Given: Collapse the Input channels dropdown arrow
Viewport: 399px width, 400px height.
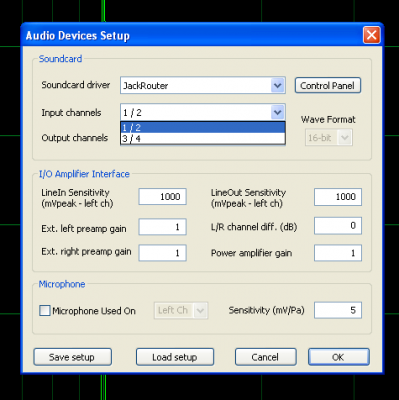Looking at the screenshot, I should click(277, 112).
